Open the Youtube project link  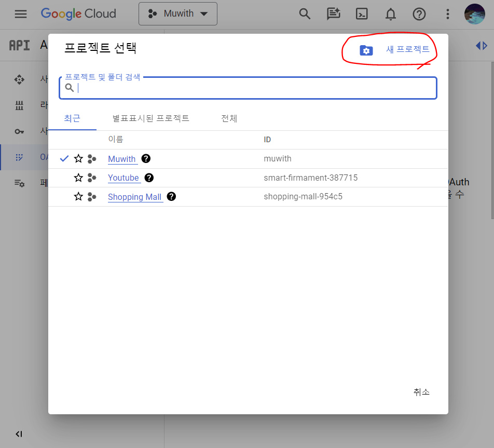[x=124, y=178]
